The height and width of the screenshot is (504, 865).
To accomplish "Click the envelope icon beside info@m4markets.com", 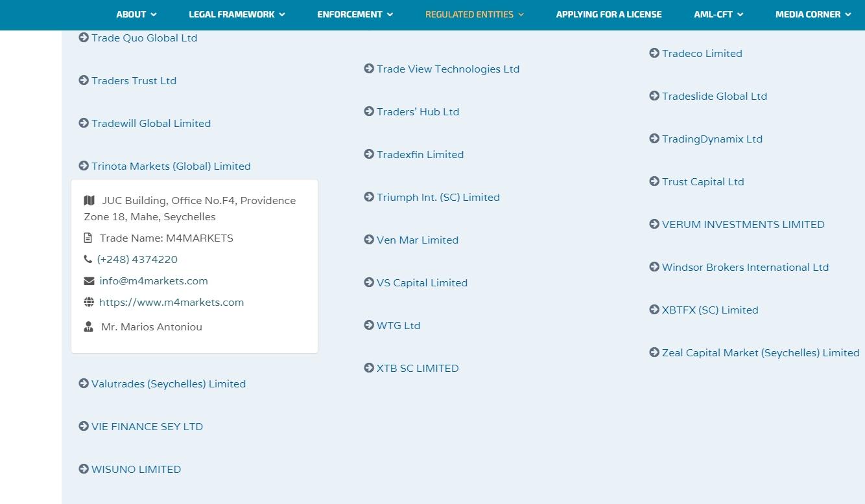I will pos(89,281).
